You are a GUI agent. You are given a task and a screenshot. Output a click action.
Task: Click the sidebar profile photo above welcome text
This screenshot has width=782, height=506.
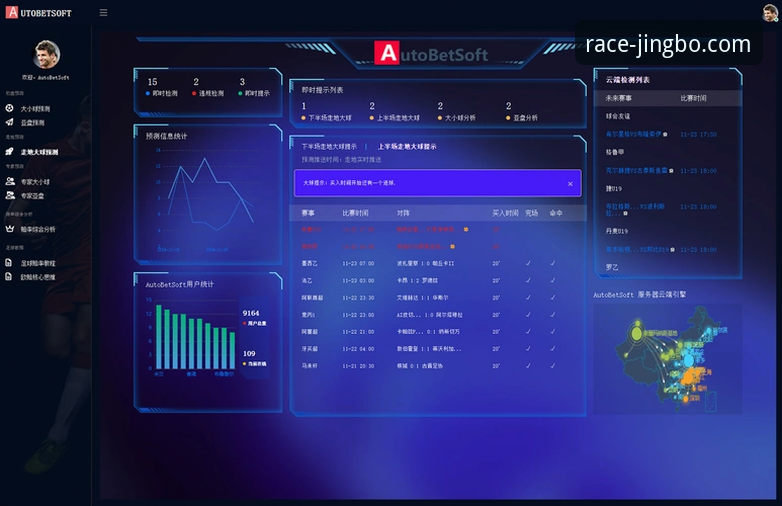click(46, 54)
